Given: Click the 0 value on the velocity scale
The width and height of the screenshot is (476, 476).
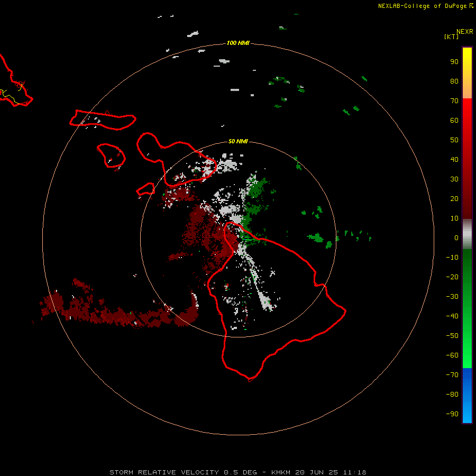Looking at the screenshot, I should coord(456,238).
